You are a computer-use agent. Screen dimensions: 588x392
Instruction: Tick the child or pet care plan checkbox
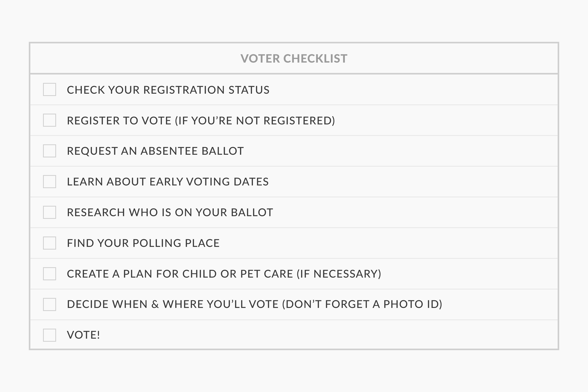tap(50, 274)
